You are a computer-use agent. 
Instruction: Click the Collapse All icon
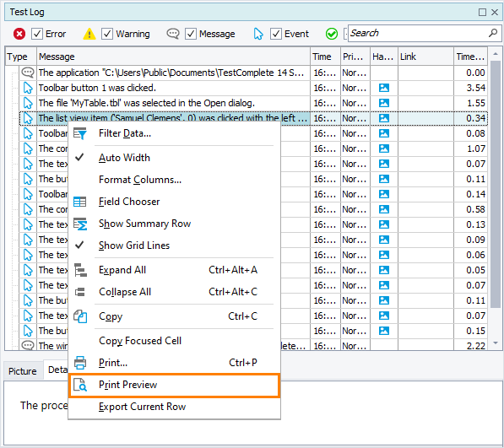pyautogui.click(x=79, y=292)
